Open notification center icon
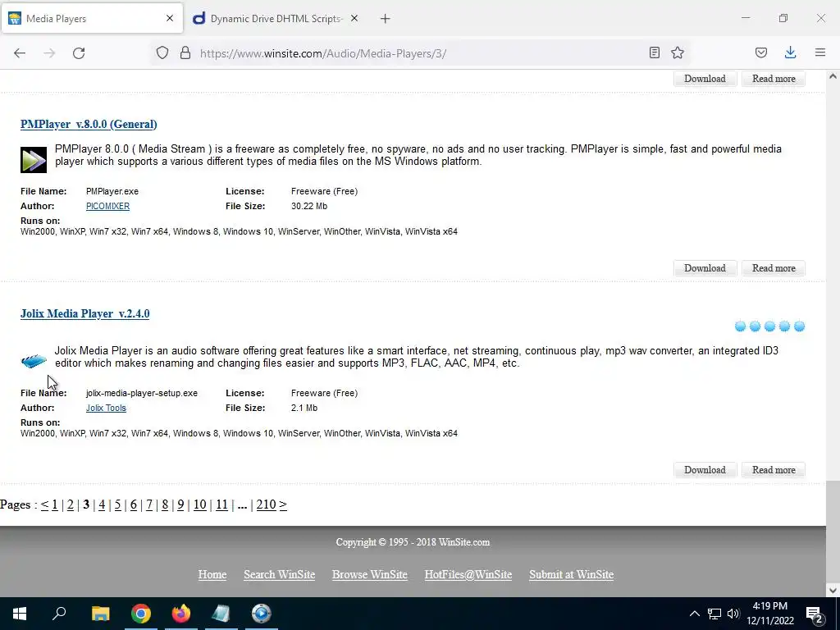This screenshot has width=840, height=630. 815,614
